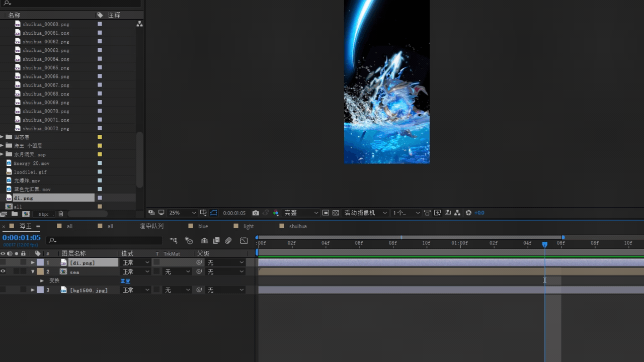Open the 海王 timeline panel menu
Screen dimensions: 644x362
coord(38,227)
